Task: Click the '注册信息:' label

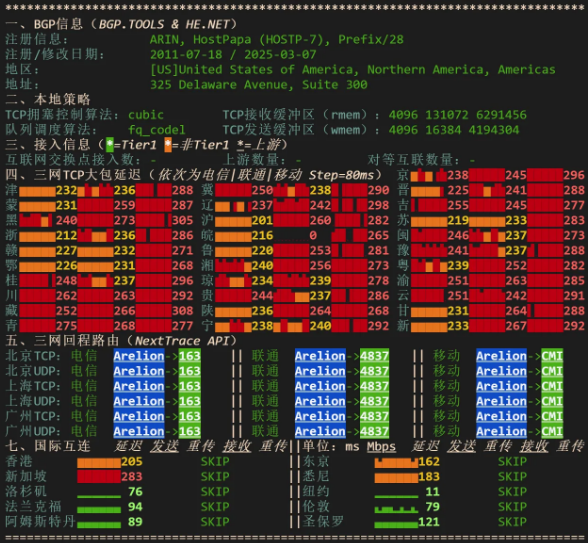Action: (x=36, y=39)
